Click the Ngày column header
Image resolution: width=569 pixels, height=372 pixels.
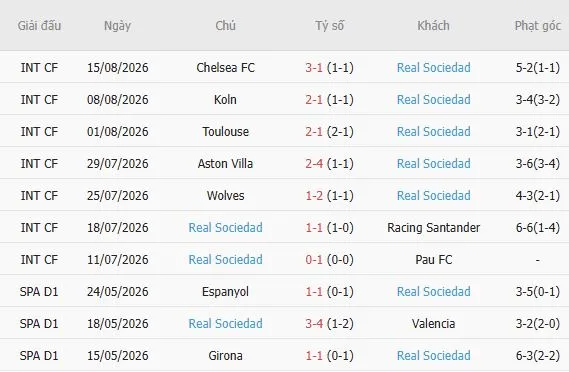click(x=117, y=26)
